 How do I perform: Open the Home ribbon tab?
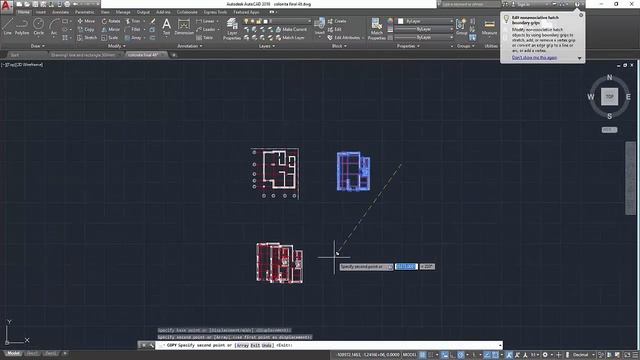click(24, 12)
